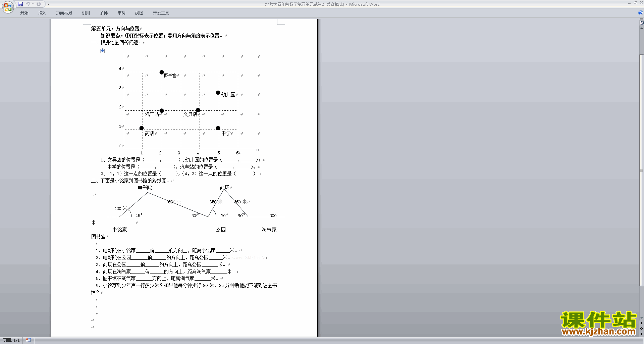The image size is (644, 344).
Task: Toggle the ruler icon above the scrollbar
Action: 642,23
